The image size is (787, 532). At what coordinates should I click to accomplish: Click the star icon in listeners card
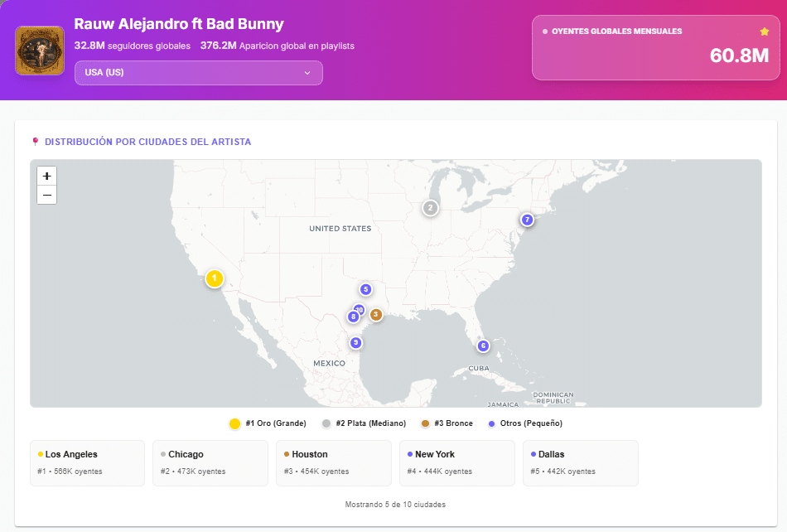[764, 31]
